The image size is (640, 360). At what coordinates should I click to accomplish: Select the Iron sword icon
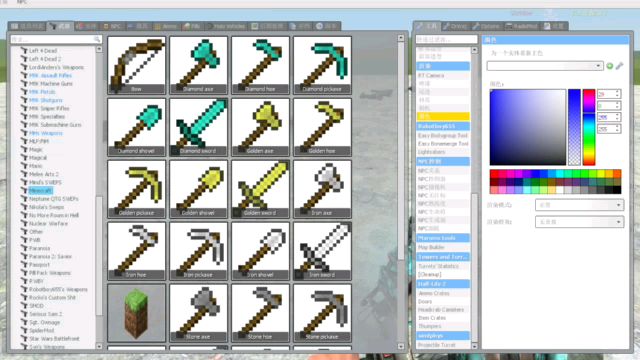pos(322,251)
